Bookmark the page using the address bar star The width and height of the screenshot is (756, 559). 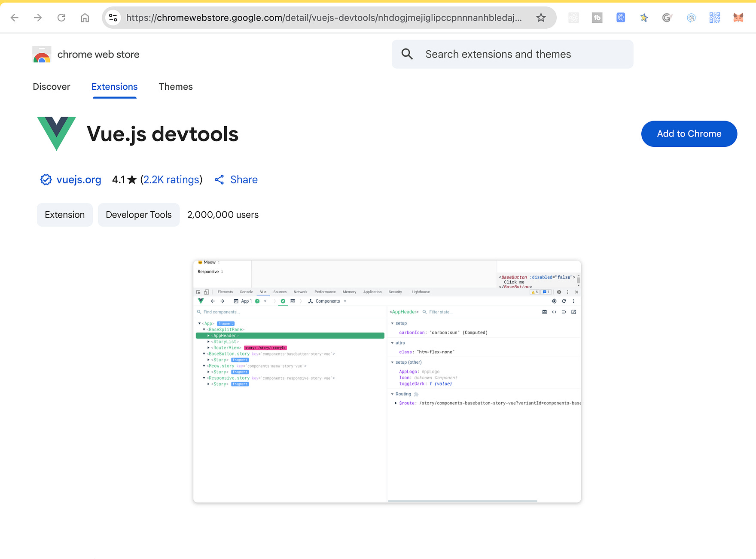(541, 18)
